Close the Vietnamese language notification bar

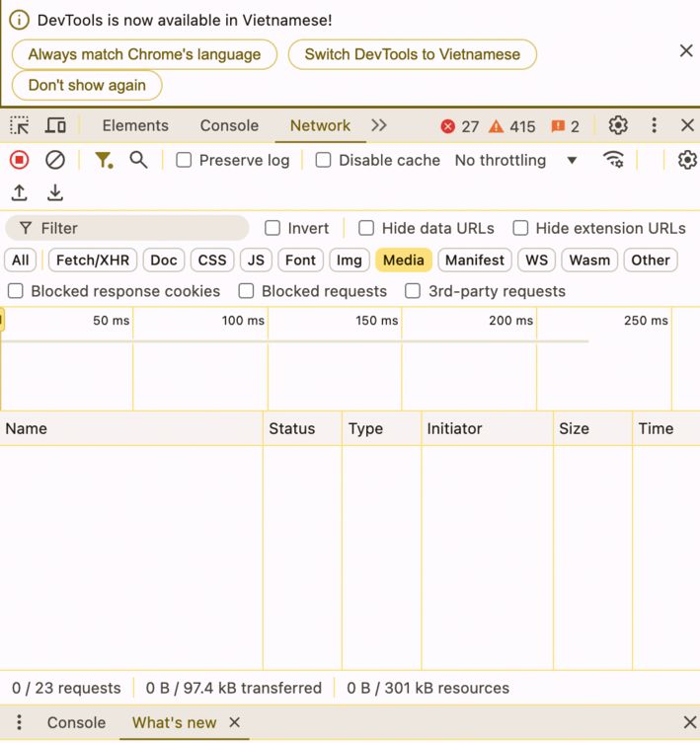[x=686, y=50]
